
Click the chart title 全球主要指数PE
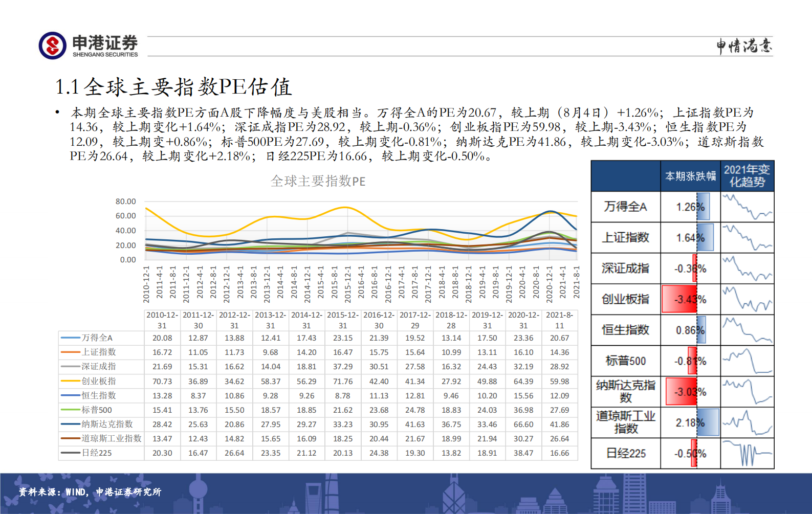(x=318, y=181)
